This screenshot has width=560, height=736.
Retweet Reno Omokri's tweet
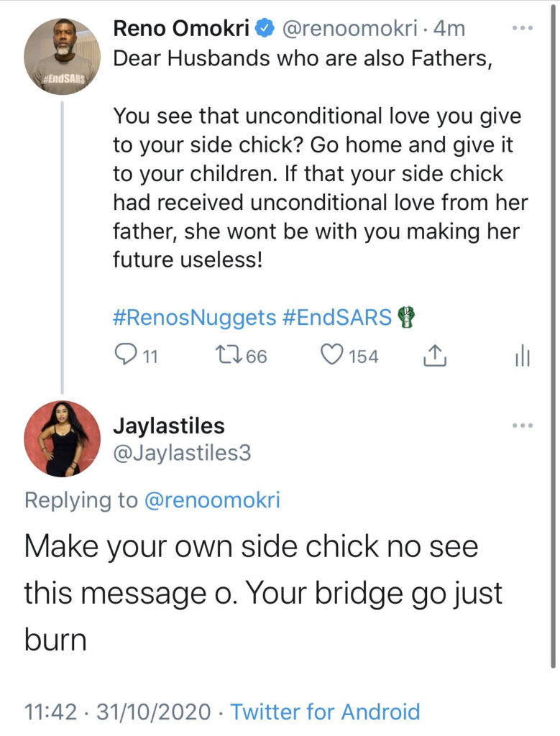click(229, 355)
